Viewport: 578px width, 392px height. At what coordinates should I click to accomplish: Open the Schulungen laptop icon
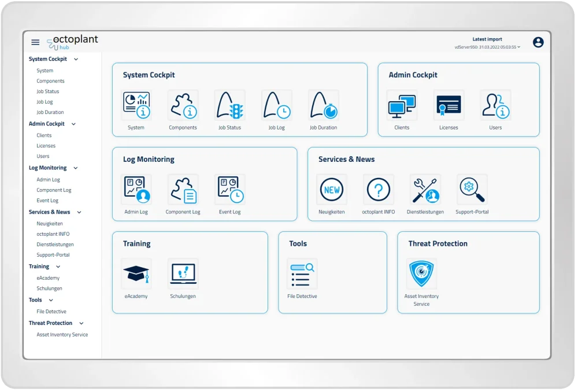(x=183, y=274)
